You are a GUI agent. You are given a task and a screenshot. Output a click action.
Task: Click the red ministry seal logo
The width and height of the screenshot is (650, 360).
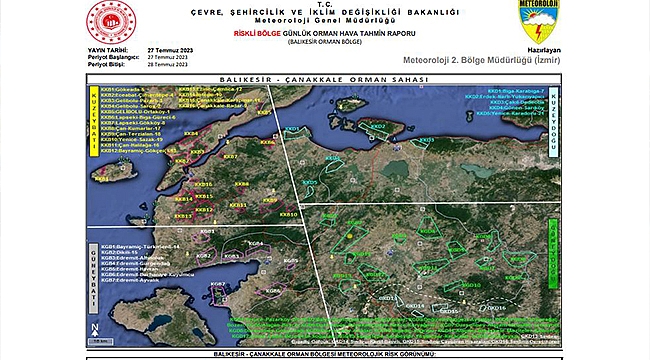pos(111,22)
